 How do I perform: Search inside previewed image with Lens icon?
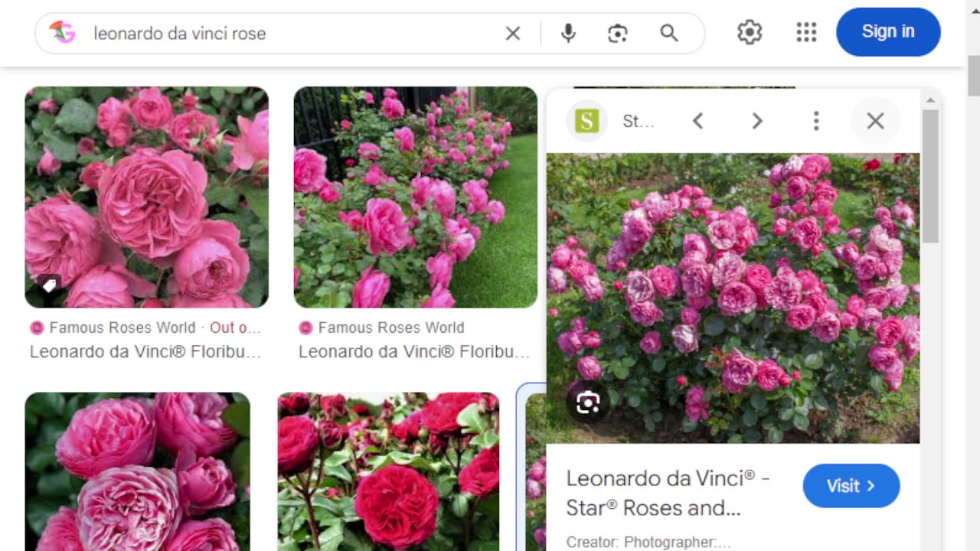(587, 403)
